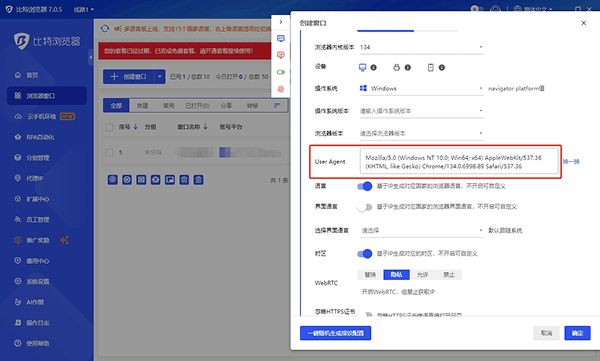The image size is (600, 361).
Task: Open AI作图 in the sidebar
Action: [x=29, y=302]
